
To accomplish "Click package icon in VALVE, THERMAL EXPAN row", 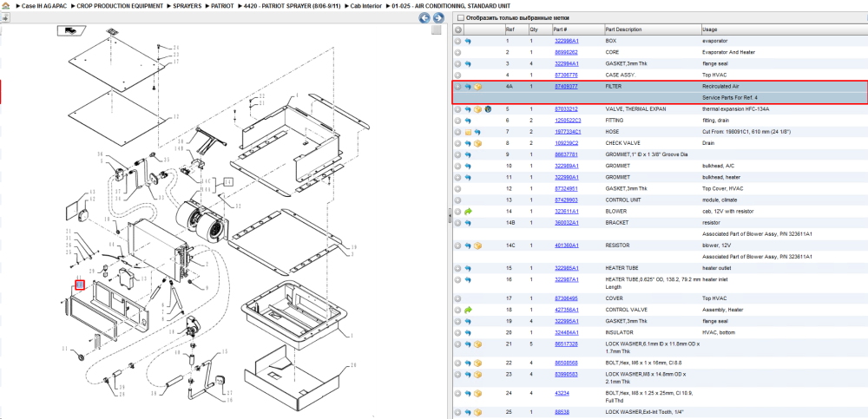I will pyautogui.click(x=477, y=109).
